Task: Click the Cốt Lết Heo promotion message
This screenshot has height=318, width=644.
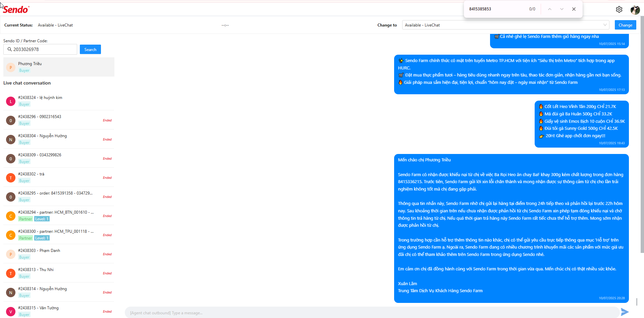Action: coord(582,124)
